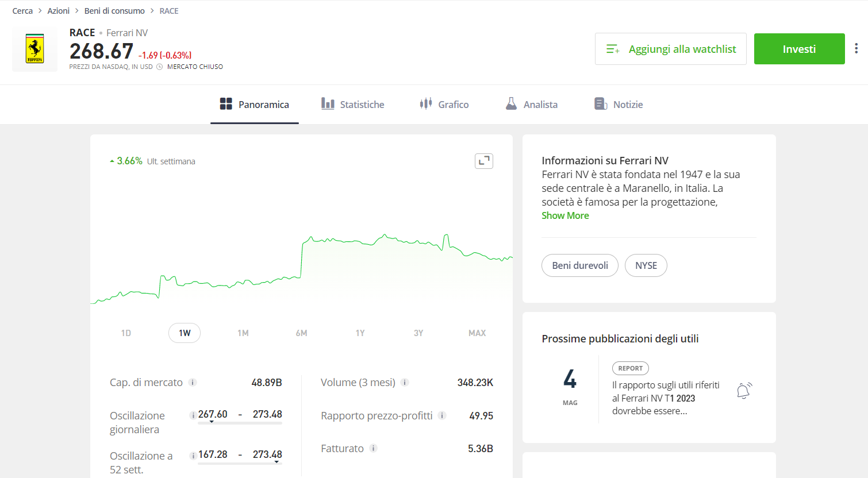Click info icon next to Fatturato
This screenshot has width=868, height=478.
373,448
